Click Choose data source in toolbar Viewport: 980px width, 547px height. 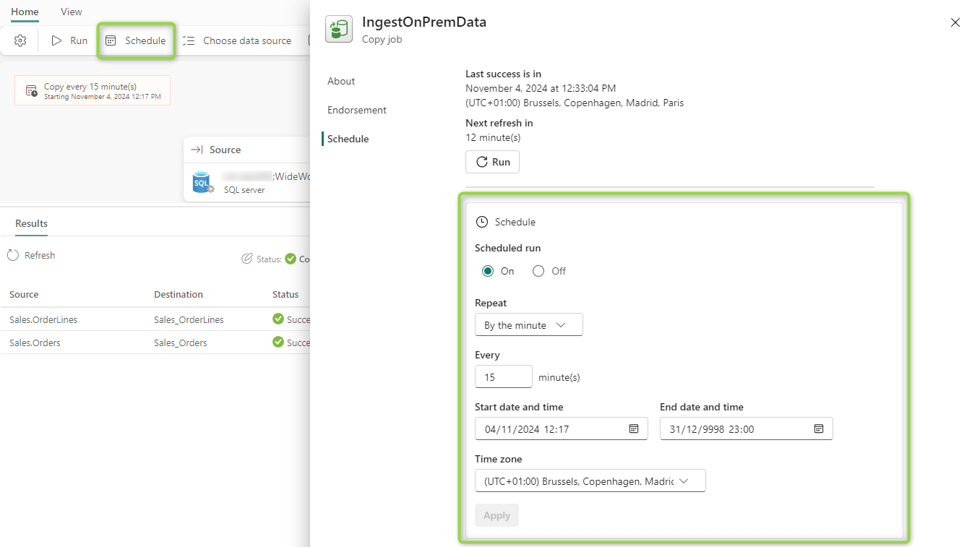[x=237, y=40]
